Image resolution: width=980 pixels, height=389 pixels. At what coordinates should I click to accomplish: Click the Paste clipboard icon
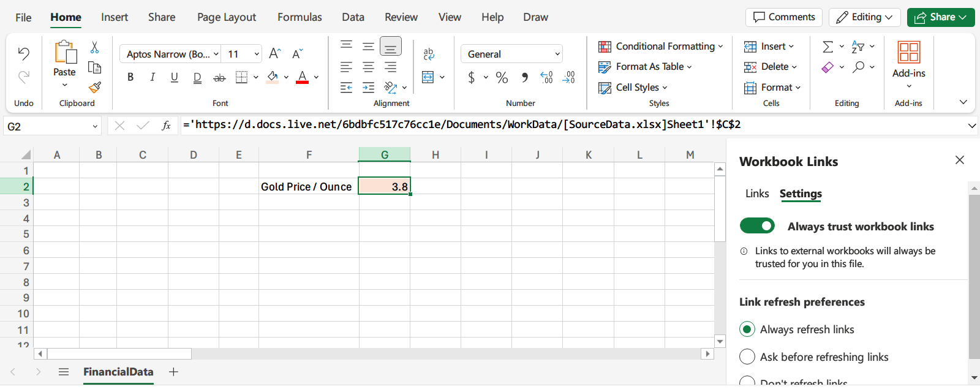[65, 53]
